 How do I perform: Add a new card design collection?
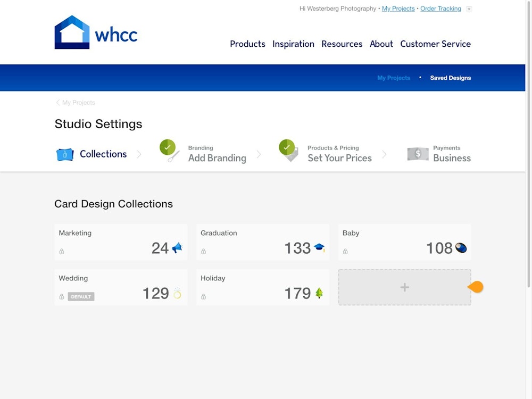tap(404, 287)
